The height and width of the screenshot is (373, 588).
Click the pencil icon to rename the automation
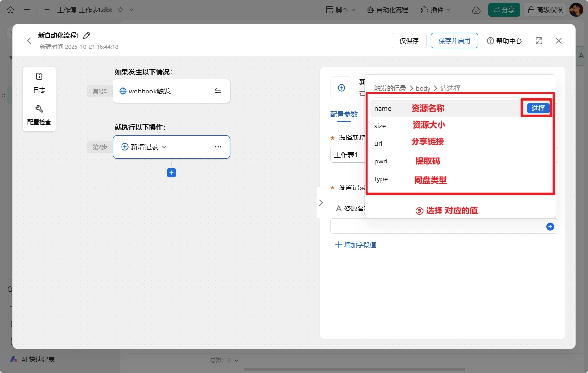[87, 35]
